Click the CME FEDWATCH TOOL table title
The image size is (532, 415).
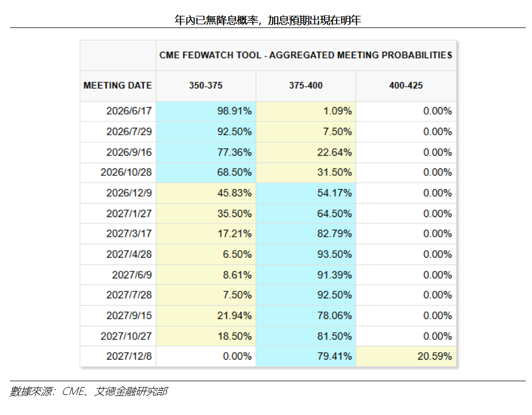pos(306,55)
